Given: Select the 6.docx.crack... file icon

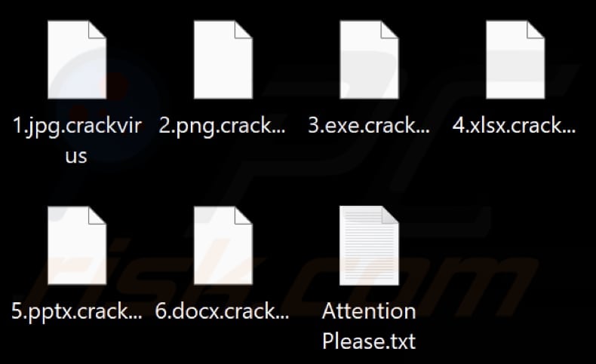Looking at the screenshot, I should click(x=223, y=246).
